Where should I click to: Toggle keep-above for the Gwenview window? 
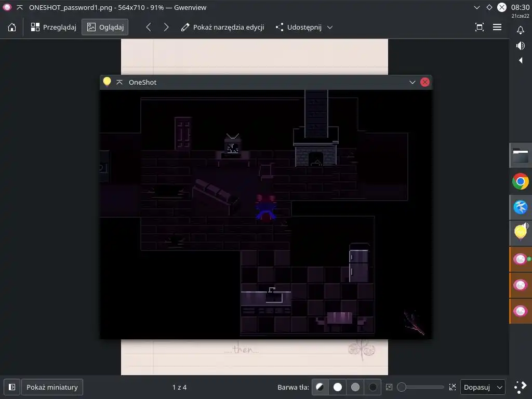pyautogui.click(x=20, y=7)
